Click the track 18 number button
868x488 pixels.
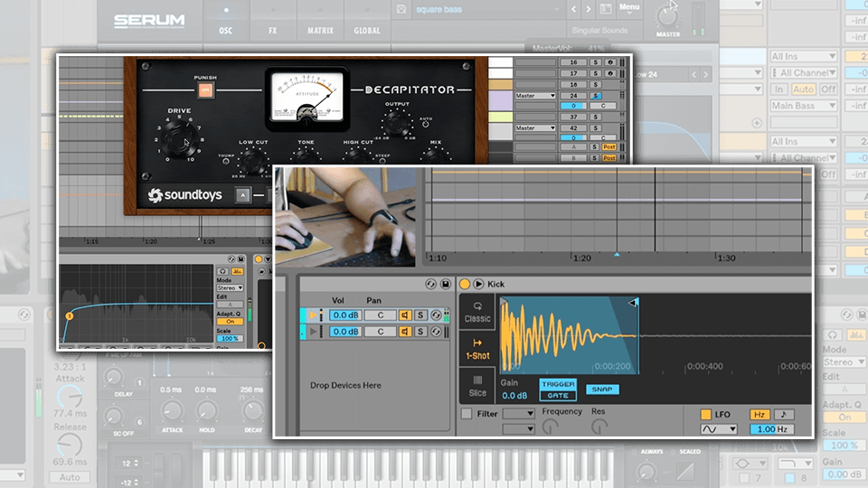tap(573, 85)
